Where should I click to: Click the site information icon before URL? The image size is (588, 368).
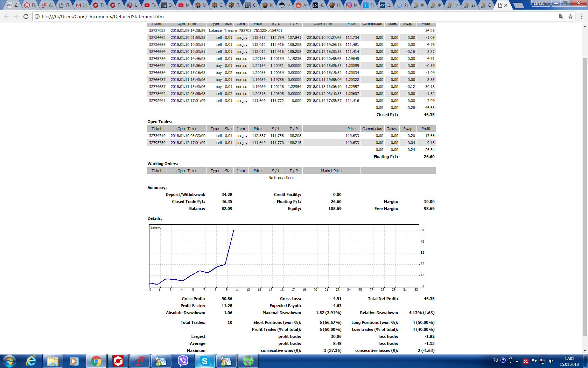[x=37, y=16]
